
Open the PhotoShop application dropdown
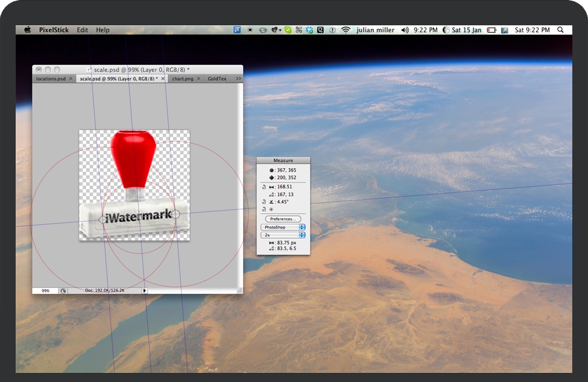(x=283, y=227)
